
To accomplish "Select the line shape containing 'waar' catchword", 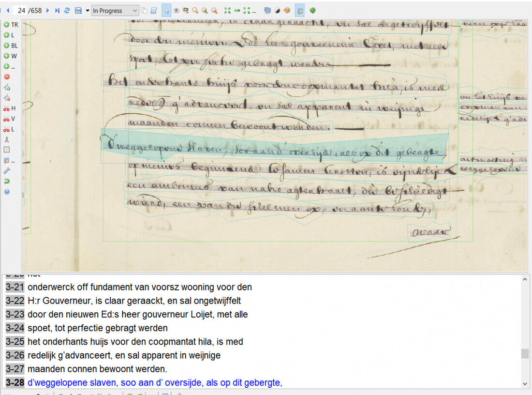I will (x=430, y=232).
